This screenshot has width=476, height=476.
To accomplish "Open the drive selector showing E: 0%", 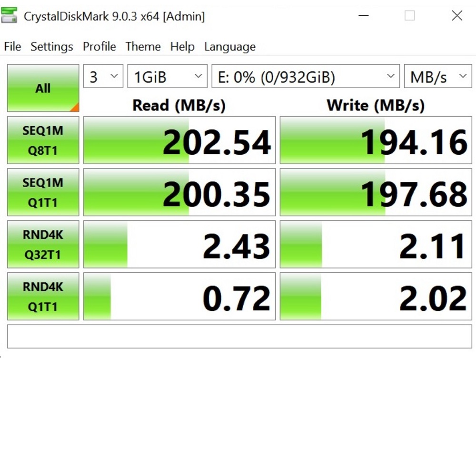I will [x=306, y=76].
